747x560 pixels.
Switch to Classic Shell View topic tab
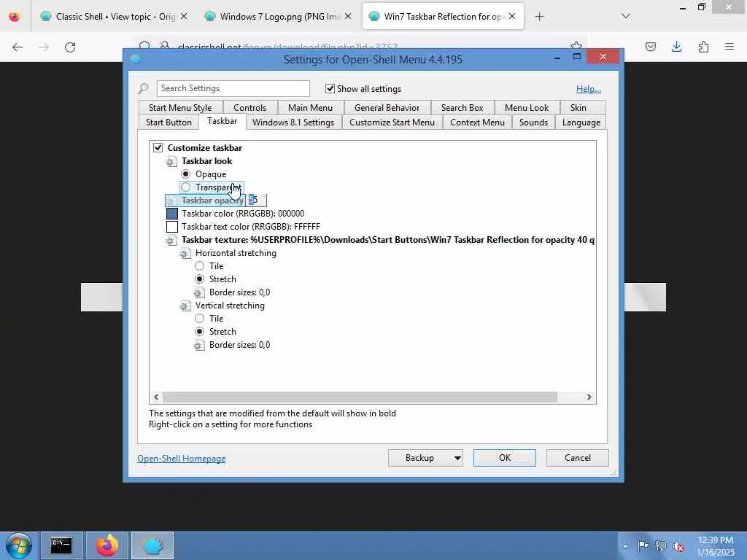113,17
